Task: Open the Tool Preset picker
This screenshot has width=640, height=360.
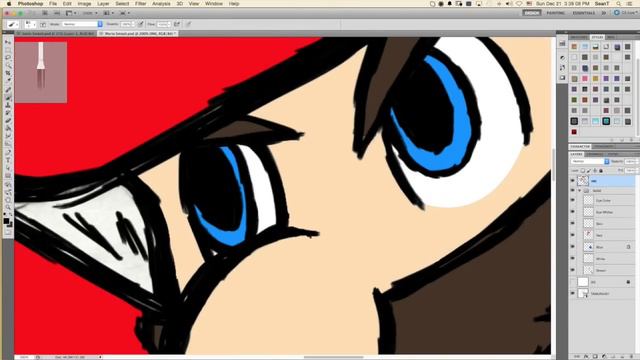Action: click(x=13, y=24)
